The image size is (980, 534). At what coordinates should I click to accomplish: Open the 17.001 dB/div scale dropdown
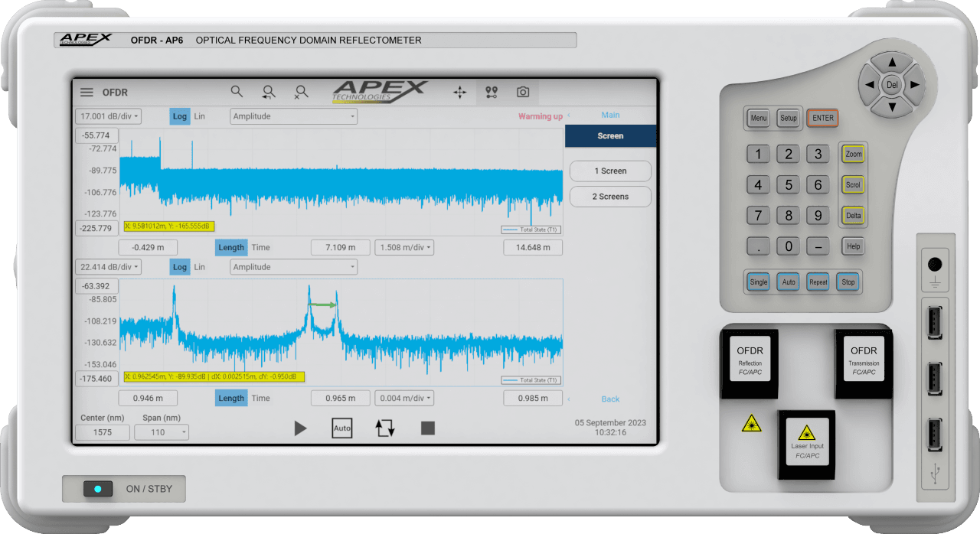point(108,117)
